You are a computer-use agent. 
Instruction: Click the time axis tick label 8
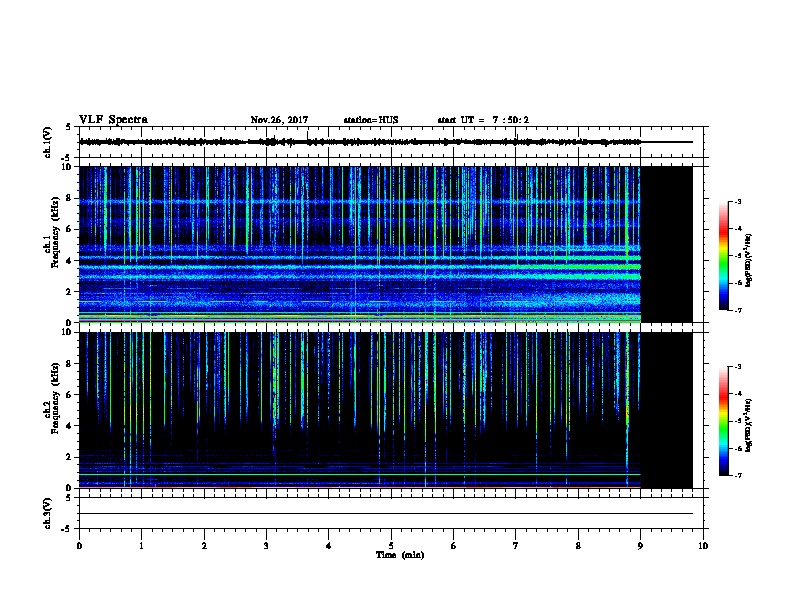pos(578,546)
